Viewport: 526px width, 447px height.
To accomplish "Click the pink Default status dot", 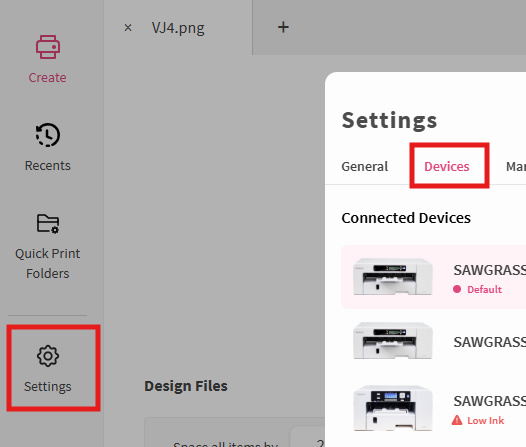I will (457, 289).
